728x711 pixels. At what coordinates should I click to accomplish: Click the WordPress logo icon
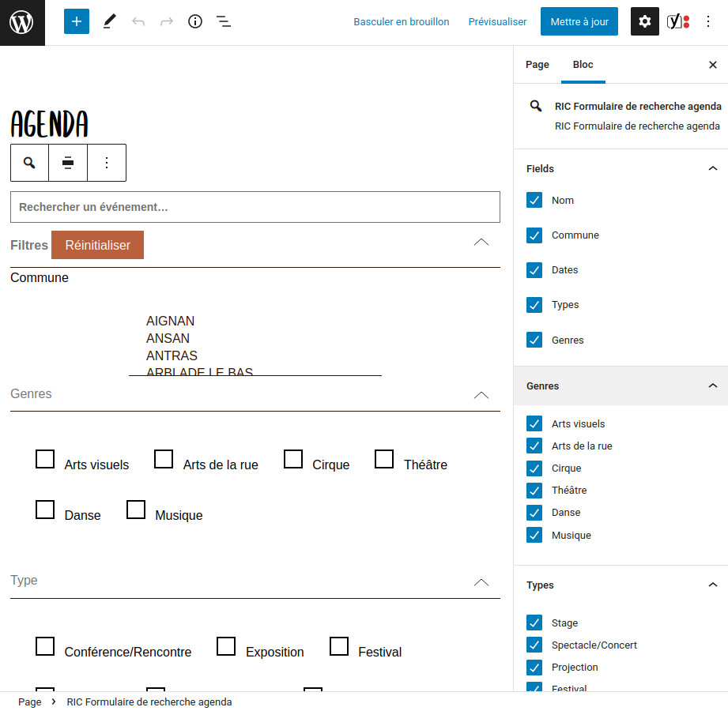[22, 22]
